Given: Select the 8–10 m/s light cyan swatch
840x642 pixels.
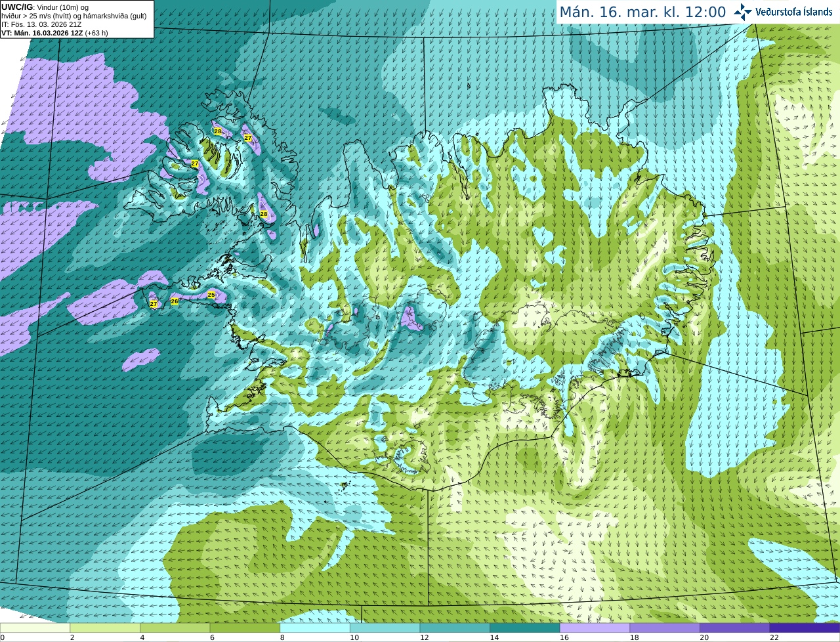Looking at the screenshot, I should (x=315, y=628).
